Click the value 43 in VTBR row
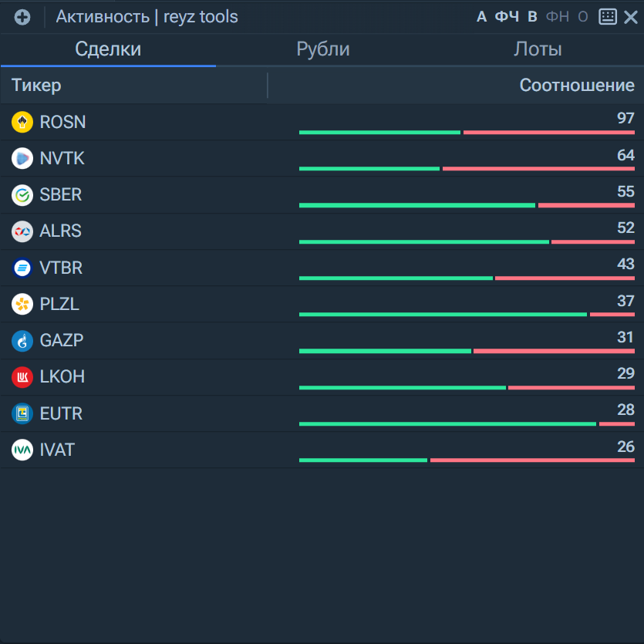 click(625, 264)
